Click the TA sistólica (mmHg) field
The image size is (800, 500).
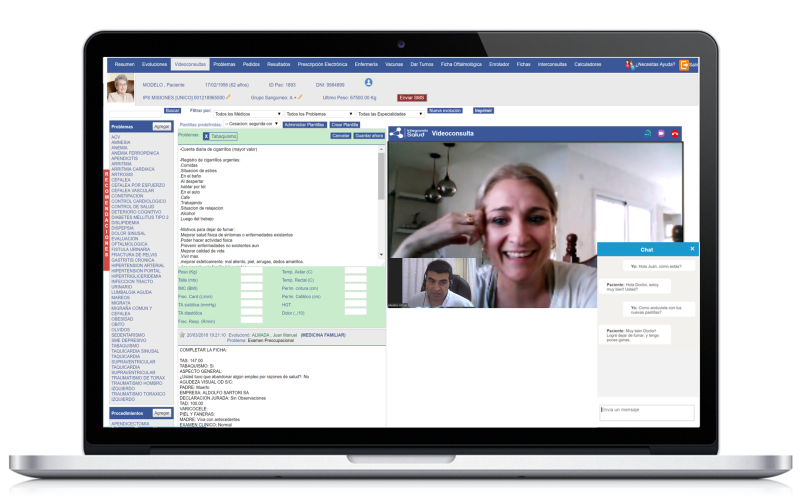252,305
